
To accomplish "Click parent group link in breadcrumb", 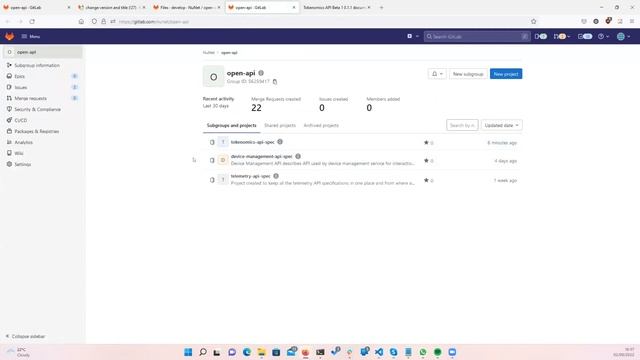I will click(x=209, y=53).
